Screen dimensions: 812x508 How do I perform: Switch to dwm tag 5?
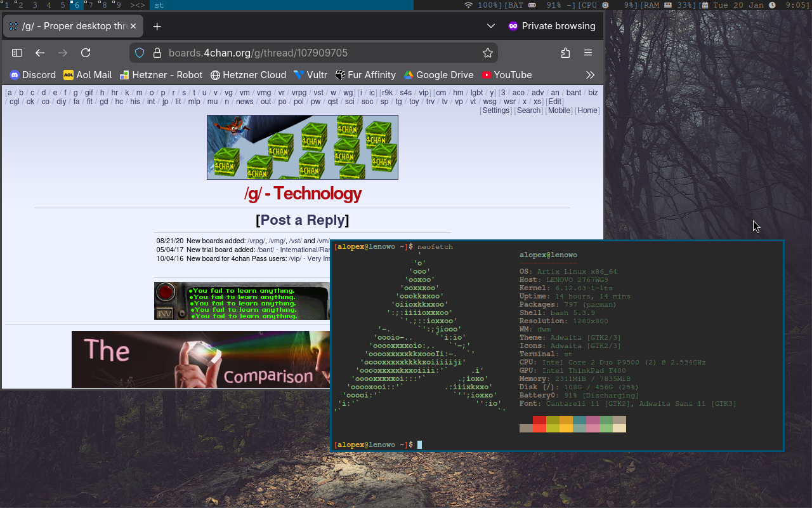pos(63,5)
